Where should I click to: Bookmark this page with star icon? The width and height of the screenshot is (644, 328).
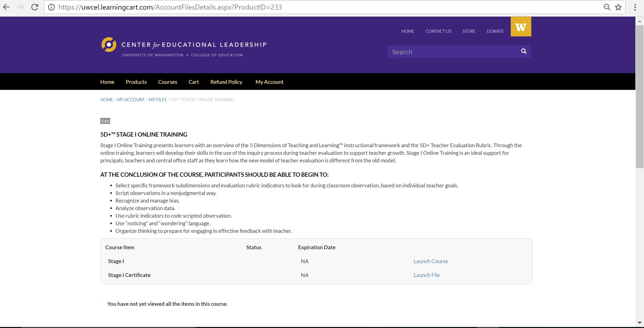click(x=618, y=7)
